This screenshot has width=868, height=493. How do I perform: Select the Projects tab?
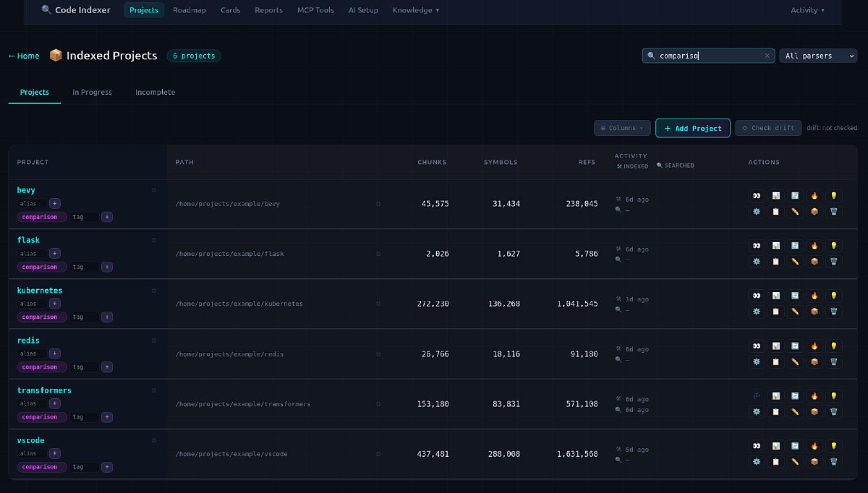[35, 92]
